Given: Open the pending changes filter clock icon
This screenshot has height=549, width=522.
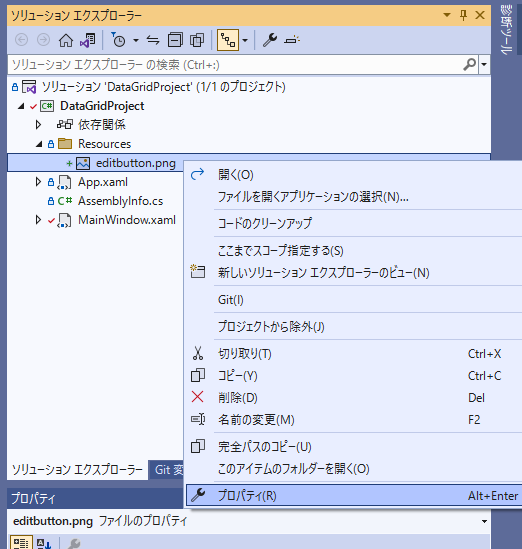Looking at the screenshot, I should 118,40.
